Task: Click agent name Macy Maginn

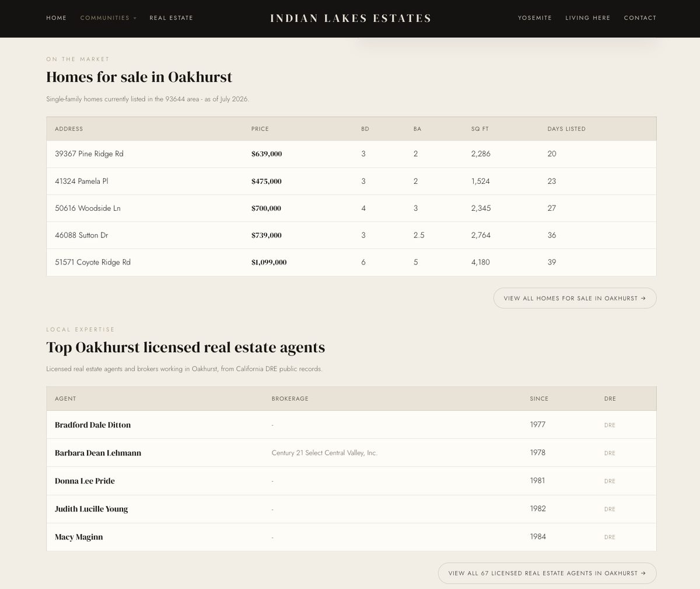Action: (x=79, y=537)
